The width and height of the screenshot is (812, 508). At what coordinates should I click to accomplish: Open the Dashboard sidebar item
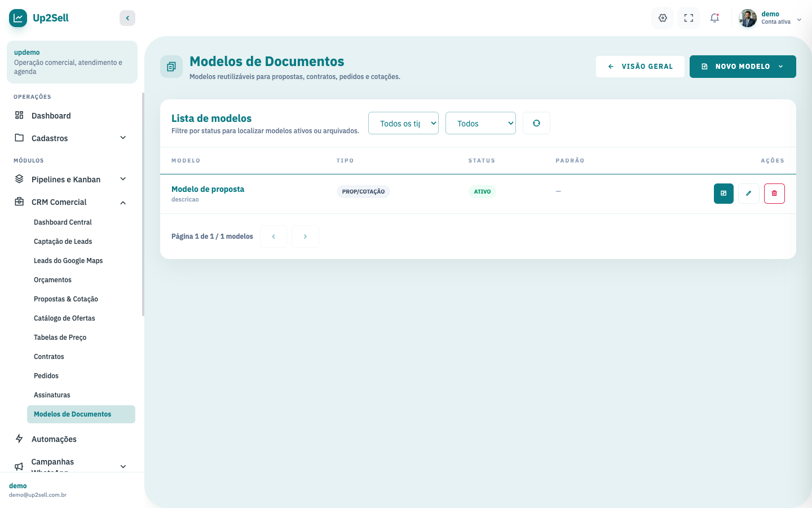pyautogui.click(x=72, y=116)
